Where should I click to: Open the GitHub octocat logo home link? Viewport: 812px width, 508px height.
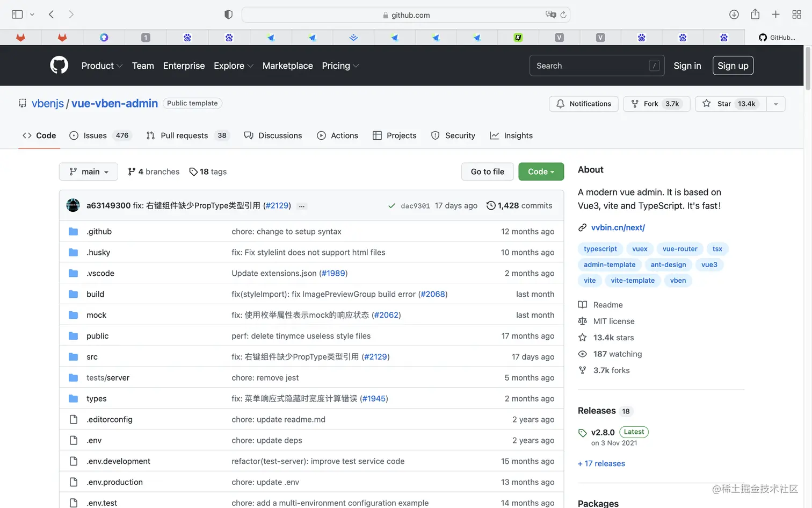59,66
